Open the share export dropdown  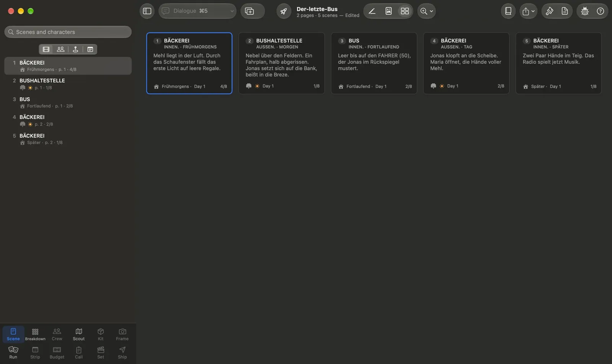[x=528, y=11]
